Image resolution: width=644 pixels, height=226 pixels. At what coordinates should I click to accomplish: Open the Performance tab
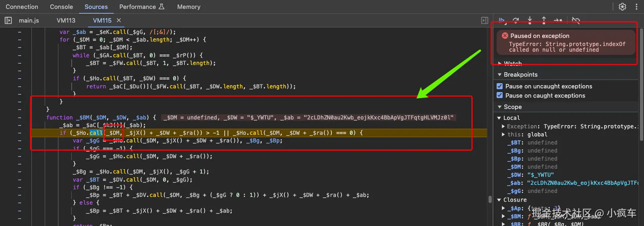point(142,7)
